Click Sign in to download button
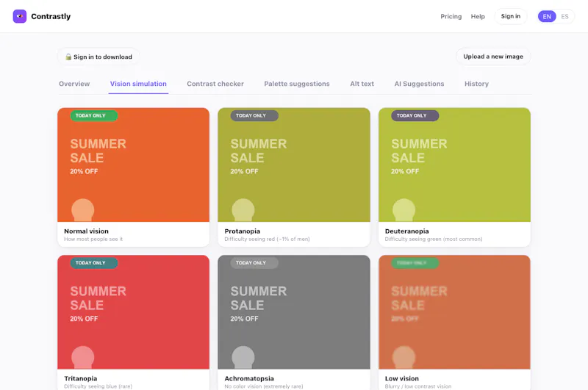588x390 pixels. click(x=98, y=57)
